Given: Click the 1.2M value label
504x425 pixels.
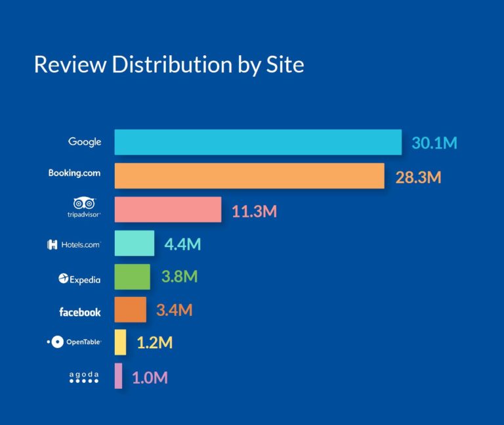Looking at the screenshot, I should [x=155, y=343].
